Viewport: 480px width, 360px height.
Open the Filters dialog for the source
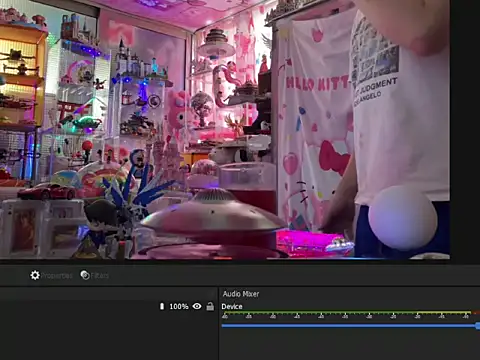point(95,275)
